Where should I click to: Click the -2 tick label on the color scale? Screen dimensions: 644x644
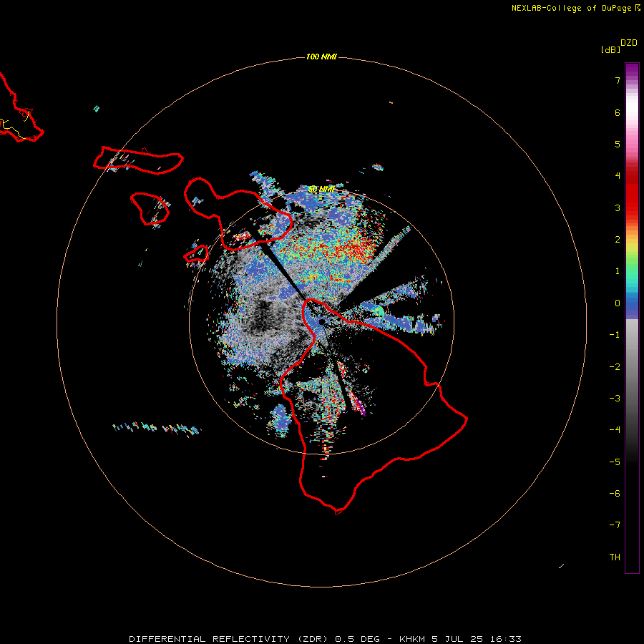[615, 367]
